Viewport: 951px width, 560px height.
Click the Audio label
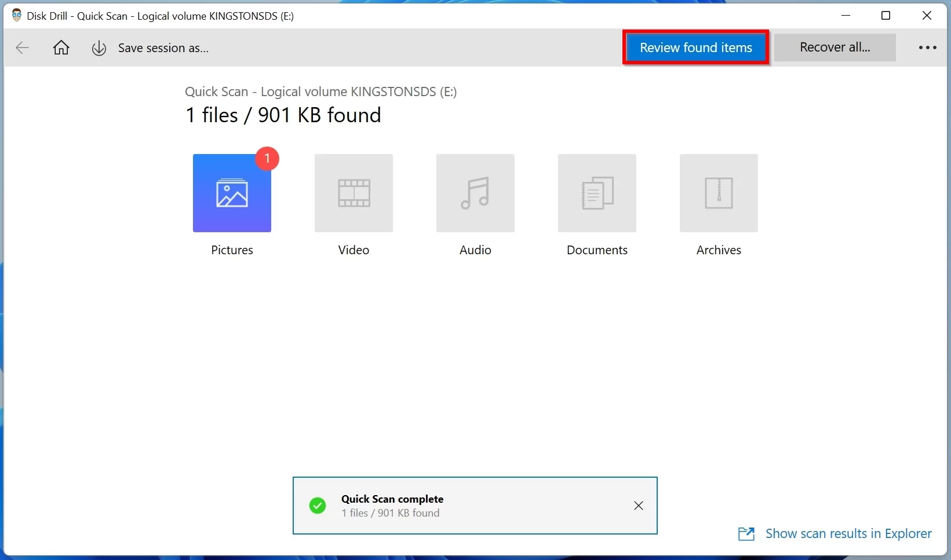[x=475, y=250]
